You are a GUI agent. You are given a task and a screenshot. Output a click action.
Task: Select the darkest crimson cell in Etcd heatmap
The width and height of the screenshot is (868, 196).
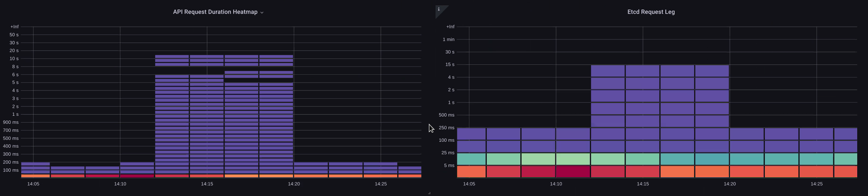click(x=573, y=172)
